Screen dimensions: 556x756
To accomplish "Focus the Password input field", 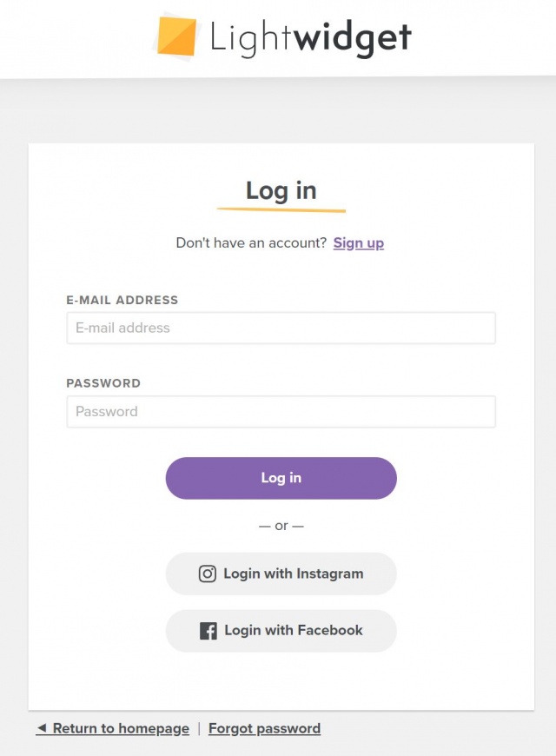I will [x=281, y=411].
